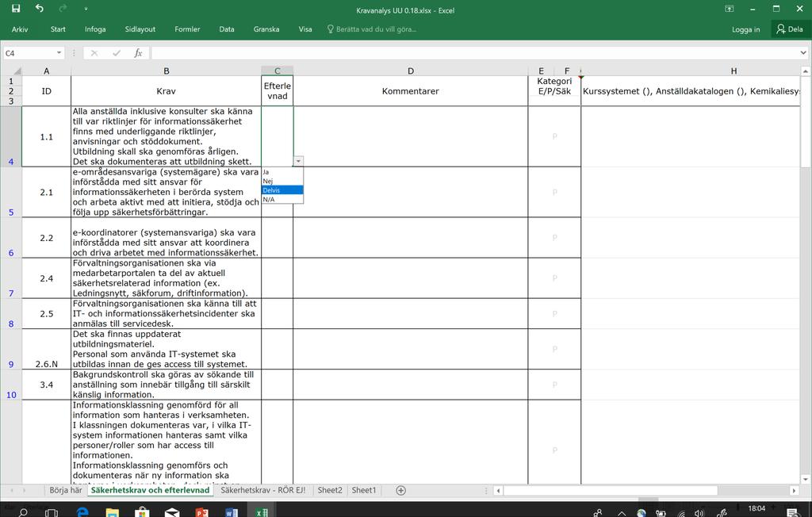812x517 pixels.
Task: Click the 'Berätta vad du vill göra' search box
Action: point(371,29)
